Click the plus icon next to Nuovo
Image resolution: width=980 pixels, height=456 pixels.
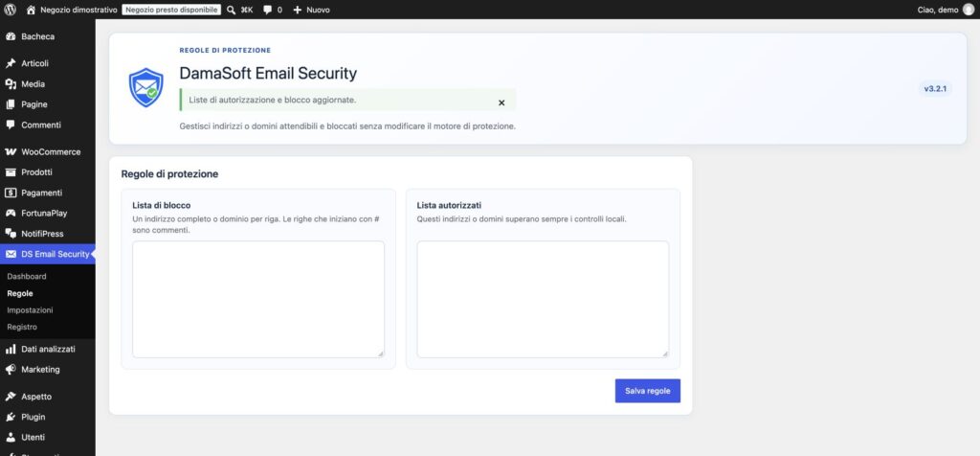[298, 10]
